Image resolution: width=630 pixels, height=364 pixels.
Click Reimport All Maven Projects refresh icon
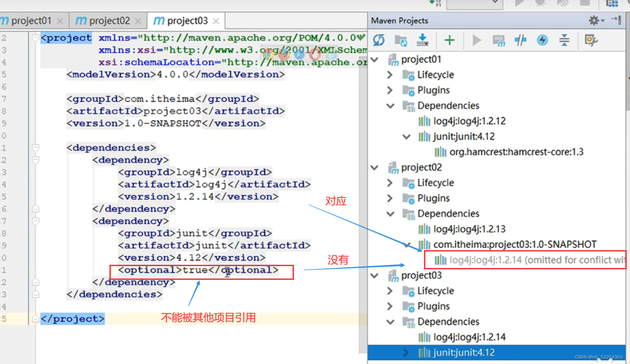(379, 40)
